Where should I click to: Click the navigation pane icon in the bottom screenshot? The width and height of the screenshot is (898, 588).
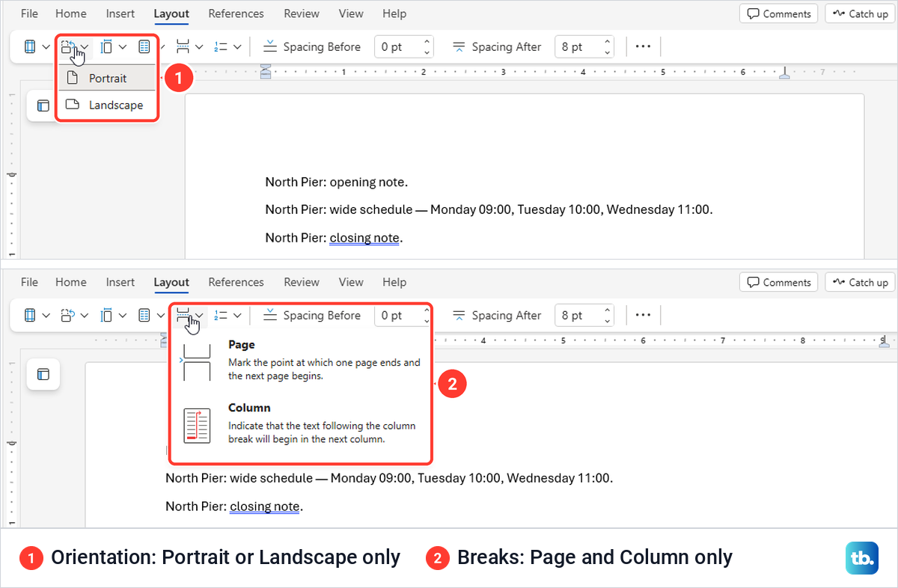tap(43, 374)
